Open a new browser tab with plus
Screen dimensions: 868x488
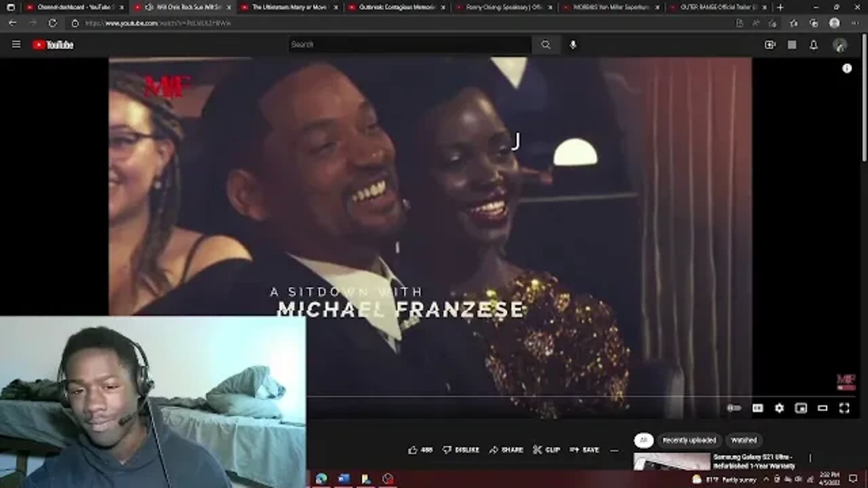pyautogui.click(x=780, y=7)
